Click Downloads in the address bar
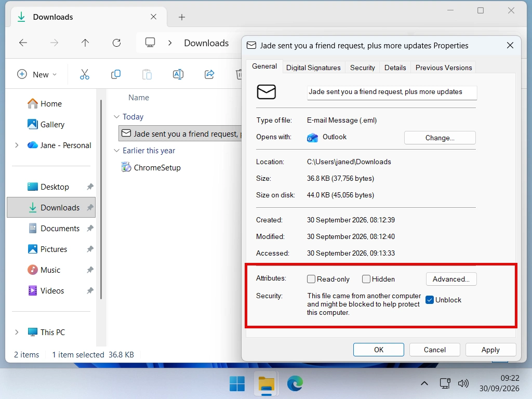 pyautogui.click(x=206, y=43)
